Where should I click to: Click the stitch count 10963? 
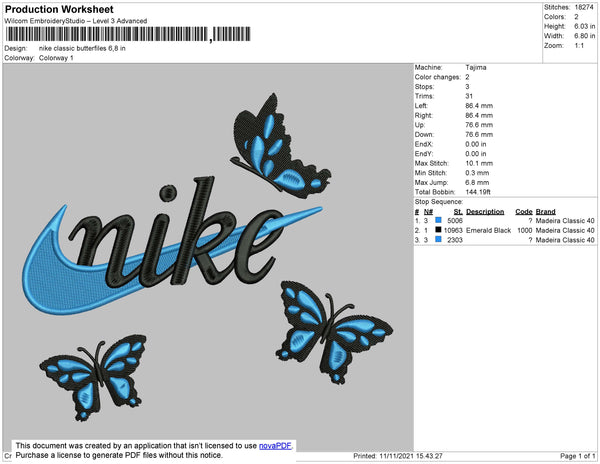453,230
